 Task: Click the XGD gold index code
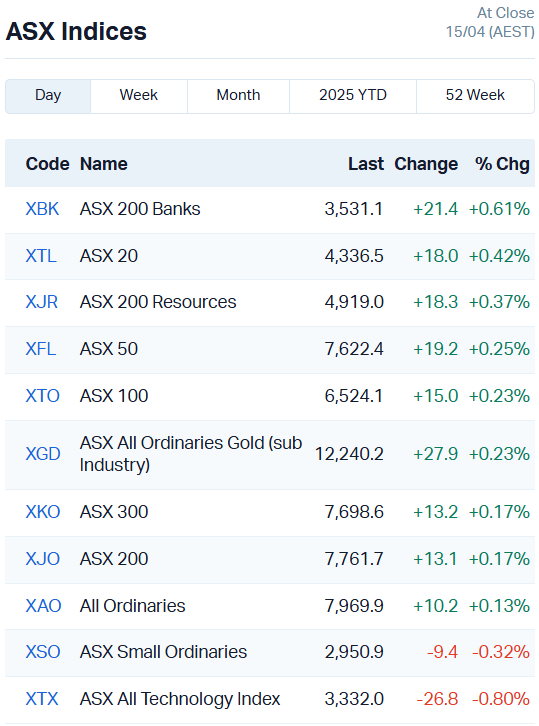(x=43, y=454)
